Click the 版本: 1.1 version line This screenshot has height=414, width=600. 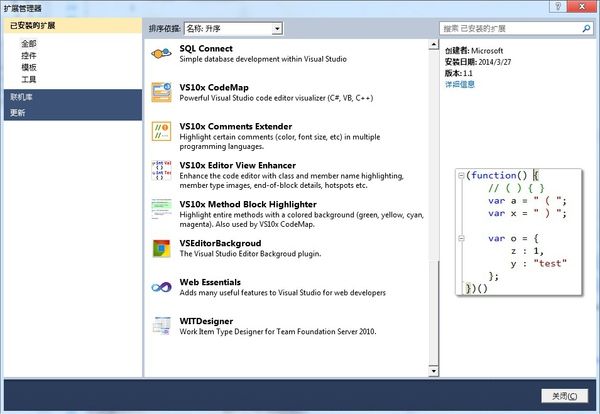click(458, 73)
